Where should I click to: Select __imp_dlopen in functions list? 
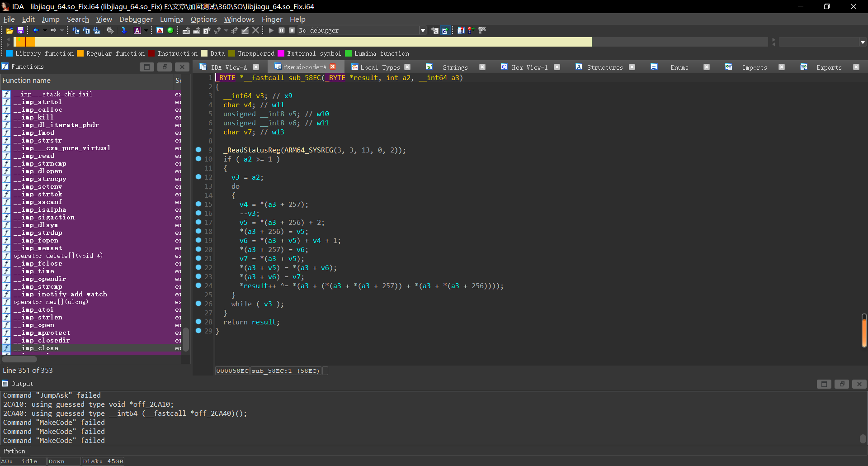point(92,171)
